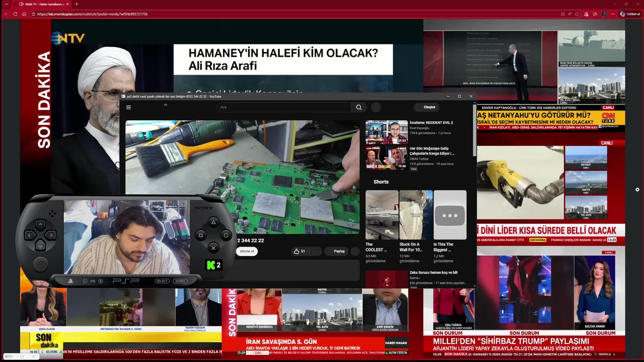The width and height of the screenshot is (644, 362).
Task: Open the Edge profile avatar
Action: click(x=604, y=14)
